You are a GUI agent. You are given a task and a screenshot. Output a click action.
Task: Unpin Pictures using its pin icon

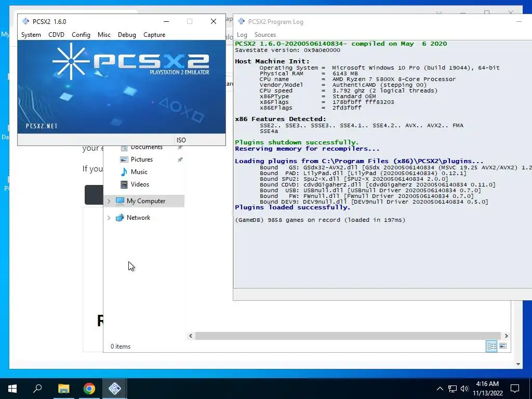(180, 159)
